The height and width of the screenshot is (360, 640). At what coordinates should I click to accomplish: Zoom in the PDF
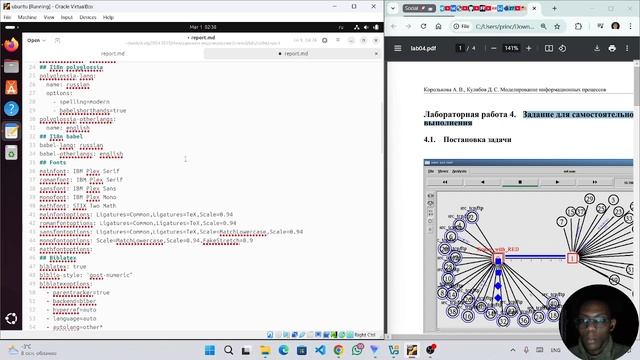click(529, 48)
